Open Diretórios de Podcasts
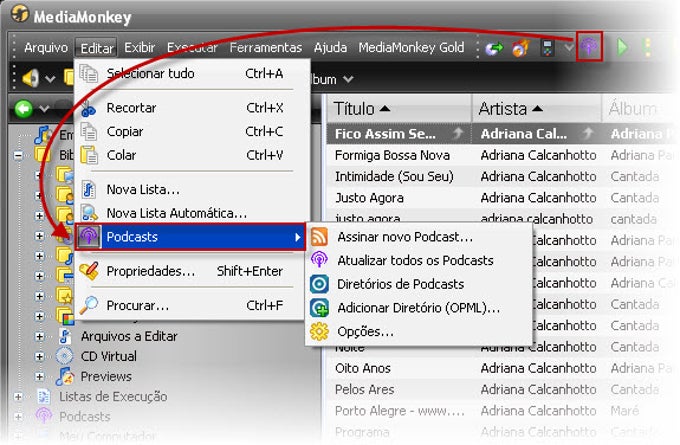Screen dimensions: 680x445 (x=418, y=284)
